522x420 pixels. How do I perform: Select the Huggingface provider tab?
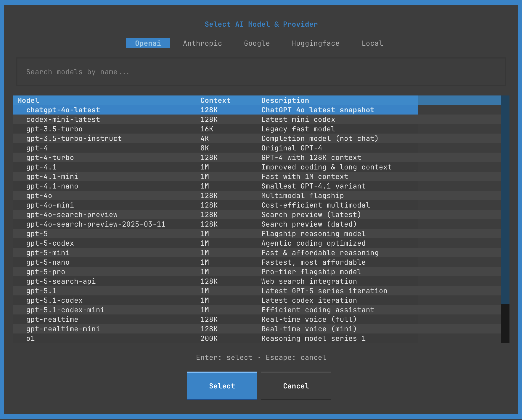(315, 43)
